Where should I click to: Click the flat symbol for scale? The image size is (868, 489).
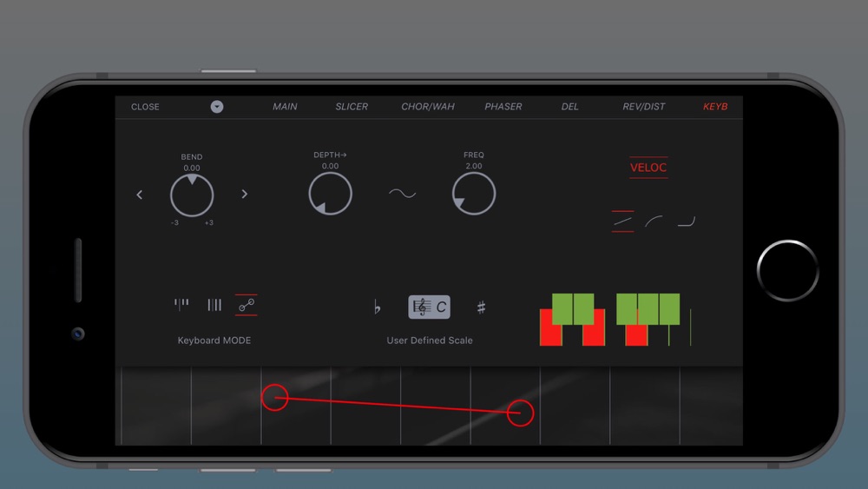(x=377, y=307)
